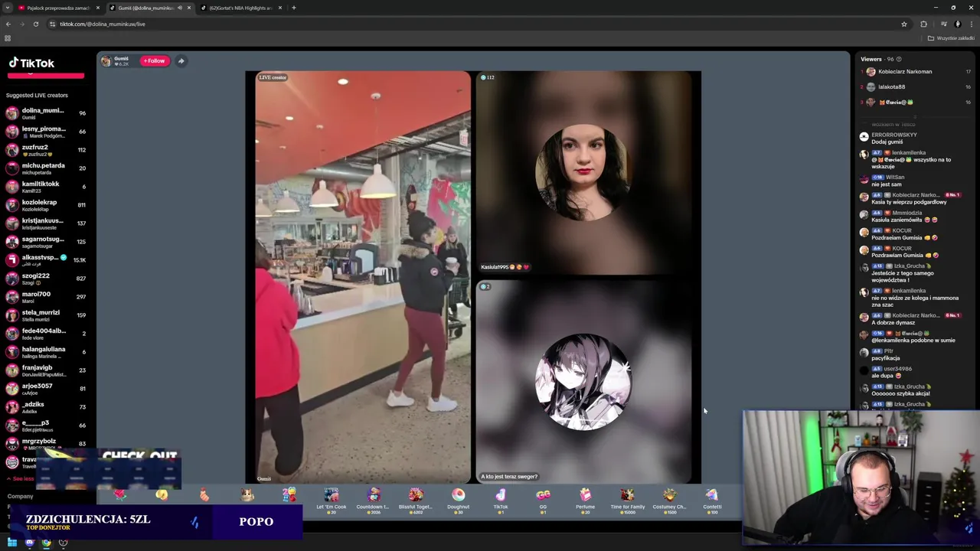Viewport: 980px width, 551px height.
Task: Expand the tab search dropdown arrow
Action: click(x=8, y=8)
